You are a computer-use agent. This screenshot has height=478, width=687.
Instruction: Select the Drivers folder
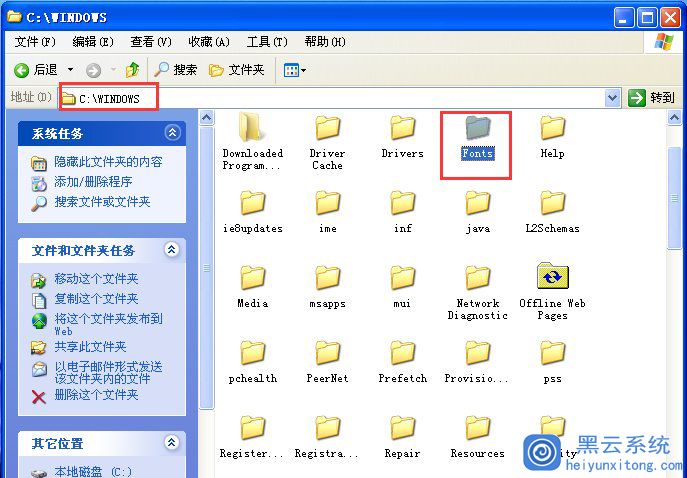tap(402, 137)
